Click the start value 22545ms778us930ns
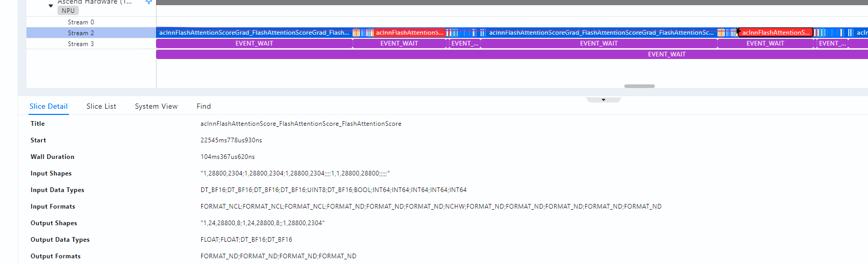Image resolution: width=868 pixels, height=264 pixels. click(x=231, y=140)
